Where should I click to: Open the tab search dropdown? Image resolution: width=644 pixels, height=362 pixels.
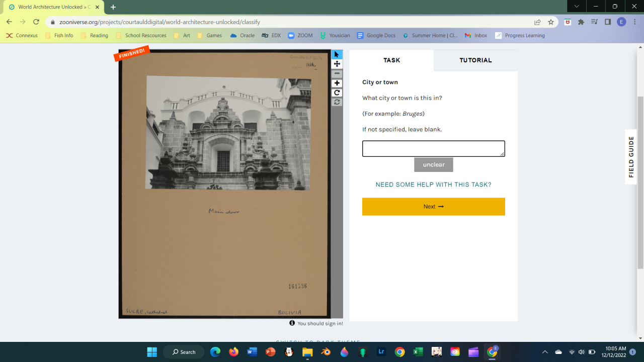tap(577, 6)
